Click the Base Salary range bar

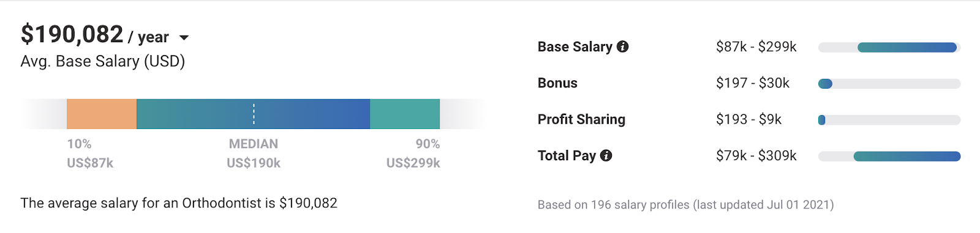(889, 47)
